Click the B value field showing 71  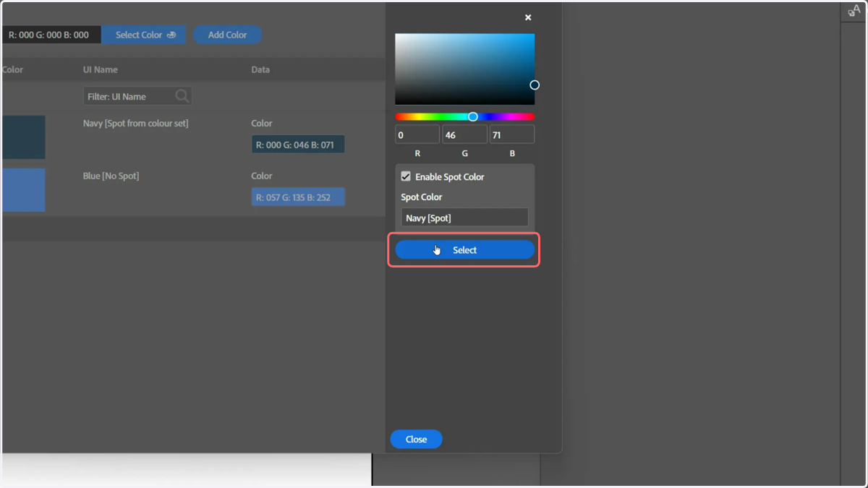512,134
